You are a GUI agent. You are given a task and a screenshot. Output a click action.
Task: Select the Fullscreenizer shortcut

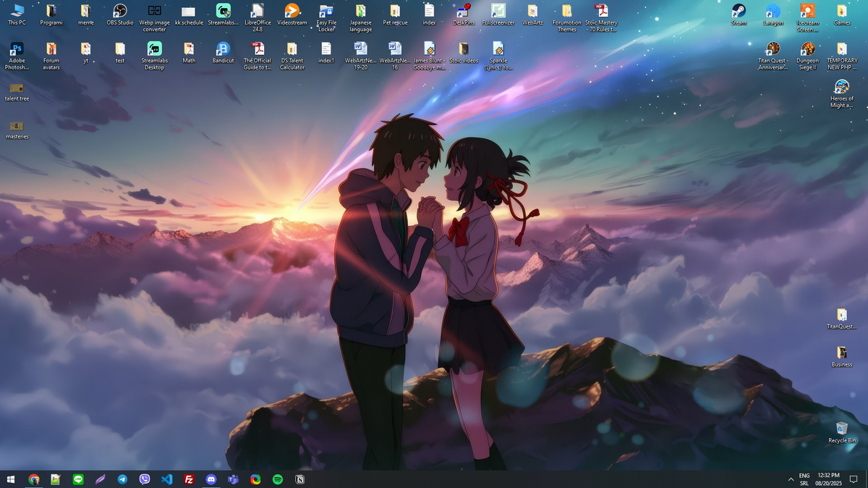tap(498, 14)
